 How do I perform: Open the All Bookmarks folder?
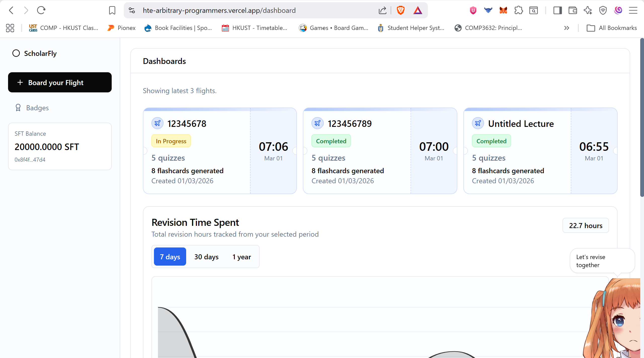612,28
